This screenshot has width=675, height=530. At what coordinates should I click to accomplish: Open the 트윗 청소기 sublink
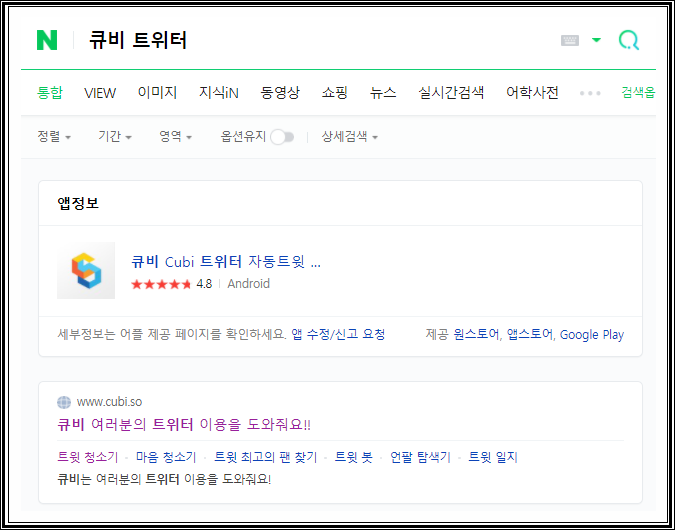(87, 457)
